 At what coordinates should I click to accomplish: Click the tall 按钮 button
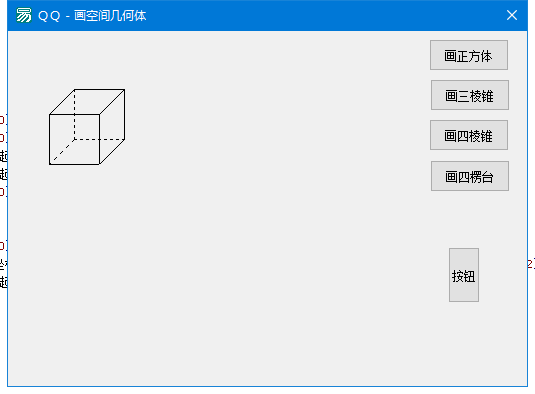(464, 275)
